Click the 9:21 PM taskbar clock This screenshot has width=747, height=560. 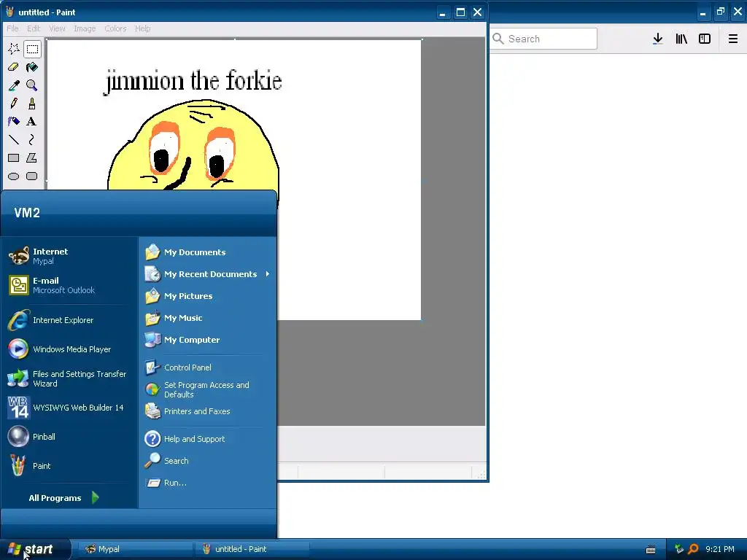[x=720, y=549]
